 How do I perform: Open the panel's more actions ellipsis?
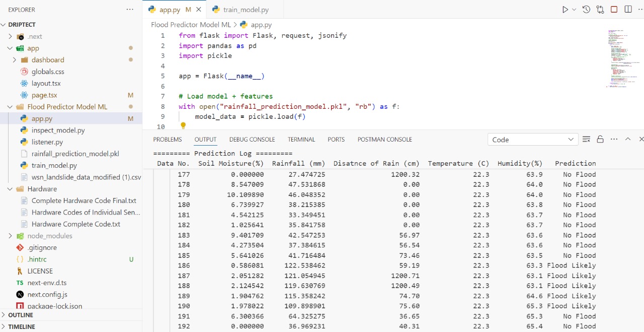coord(614,140)
